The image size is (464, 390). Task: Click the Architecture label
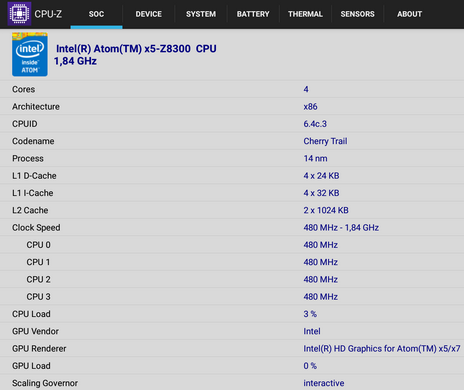[36, 107]
